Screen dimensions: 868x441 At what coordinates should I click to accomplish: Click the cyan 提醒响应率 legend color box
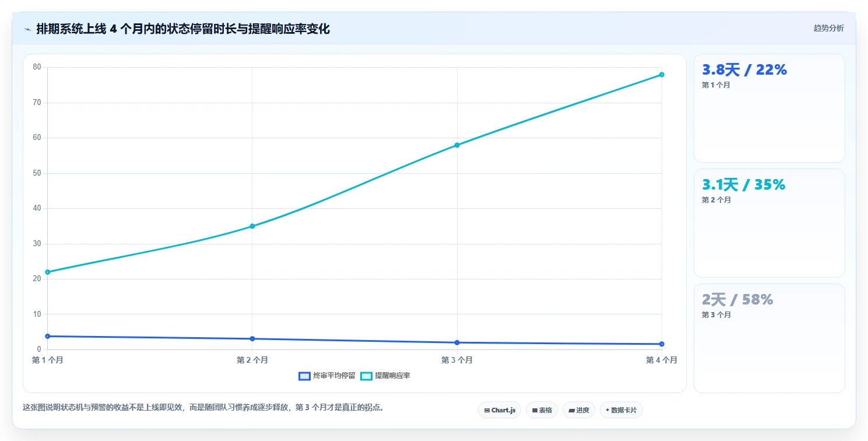(366, 376)
